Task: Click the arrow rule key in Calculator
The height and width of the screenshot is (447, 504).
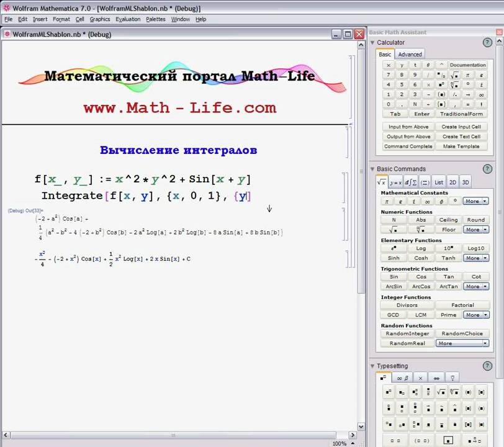Action: [x=467, y=94]
